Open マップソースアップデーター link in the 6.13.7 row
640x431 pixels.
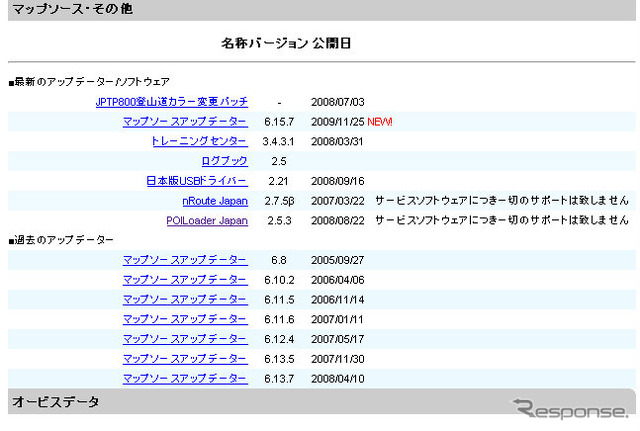click(185, 378)
